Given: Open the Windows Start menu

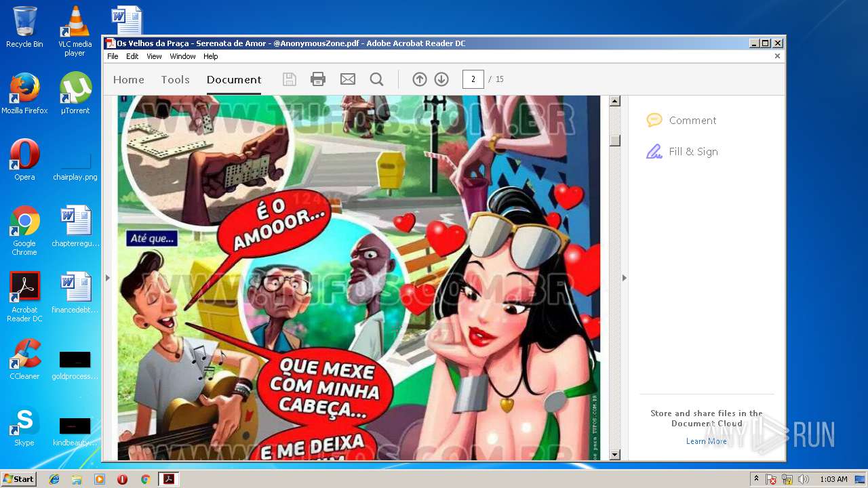Looking at the screenshot, I should click(19, 479).
